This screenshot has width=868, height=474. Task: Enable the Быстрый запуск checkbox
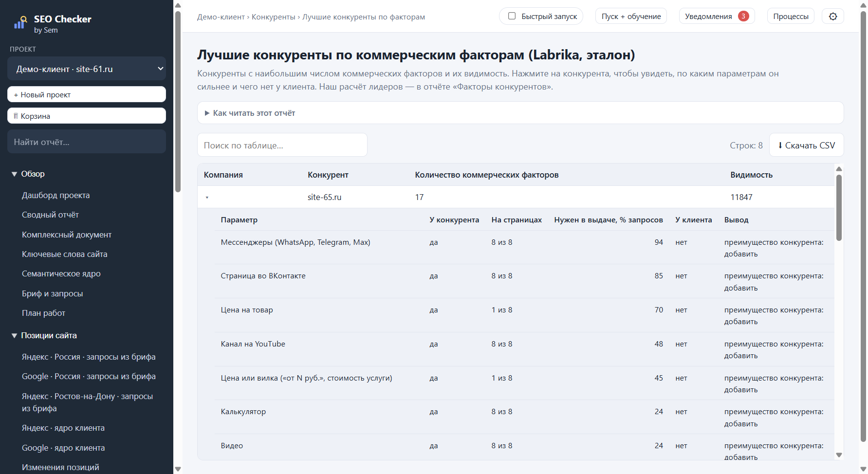512,16
